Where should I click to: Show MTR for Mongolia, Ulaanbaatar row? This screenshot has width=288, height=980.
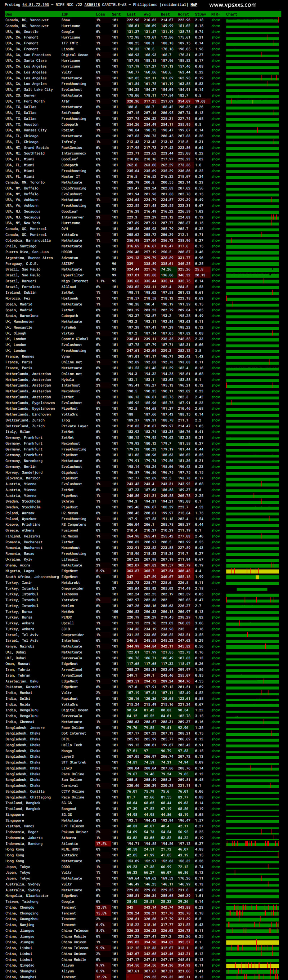(215, 896)
